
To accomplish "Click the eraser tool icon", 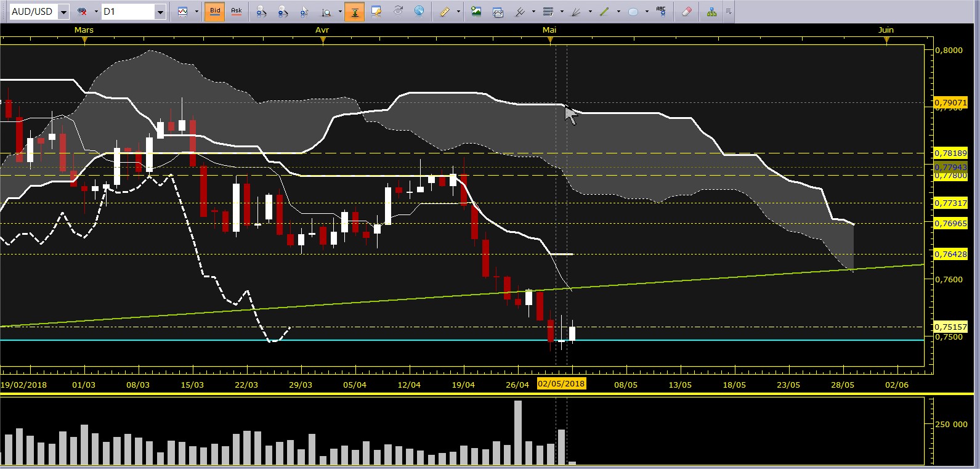I will pyautogui.click(x=687, y=11).
